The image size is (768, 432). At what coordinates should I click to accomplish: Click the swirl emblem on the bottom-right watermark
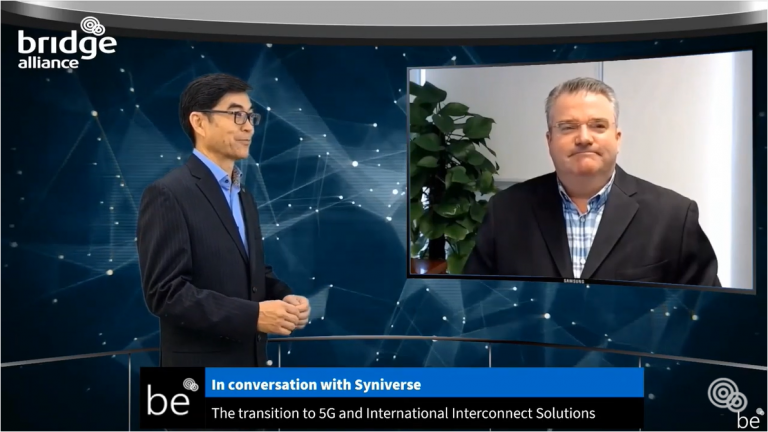pos(726,393)
